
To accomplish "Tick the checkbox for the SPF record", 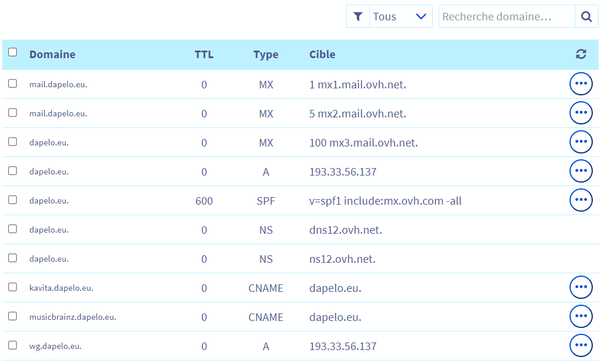I will 13,200.
